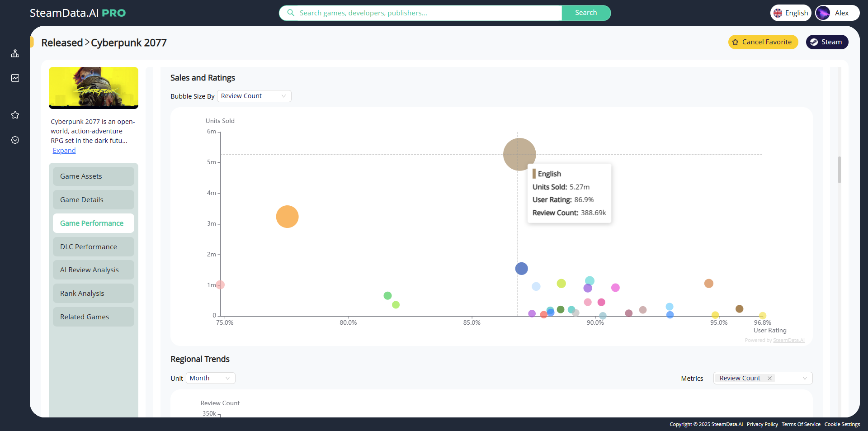Open the Bubble Size By dropdown

click(x=254, y=96)
